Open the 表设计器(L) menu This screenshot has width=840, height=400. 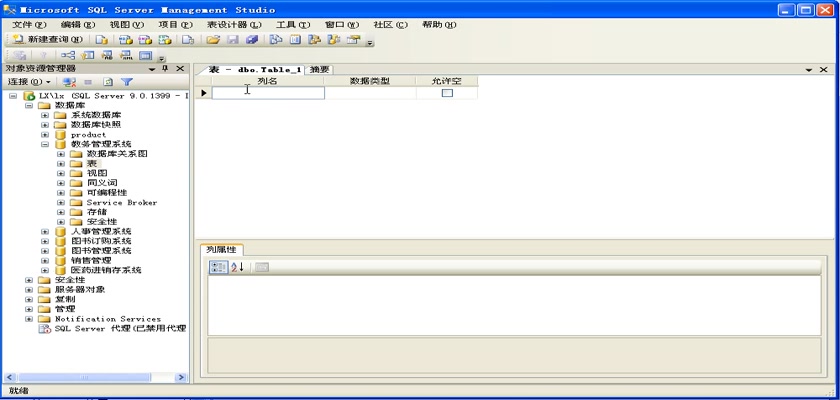pyautogui.click(x=234, y=25)
